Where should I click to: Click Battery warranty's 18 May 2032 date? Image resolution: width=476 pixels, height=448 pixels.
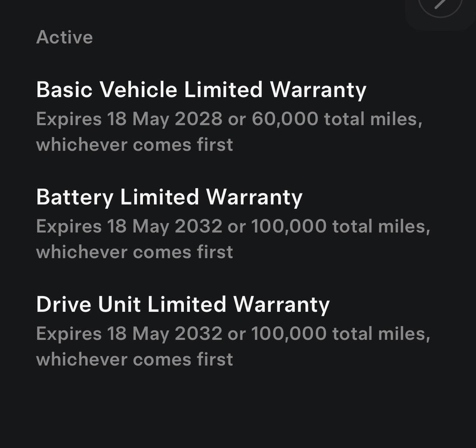(165, 226)
